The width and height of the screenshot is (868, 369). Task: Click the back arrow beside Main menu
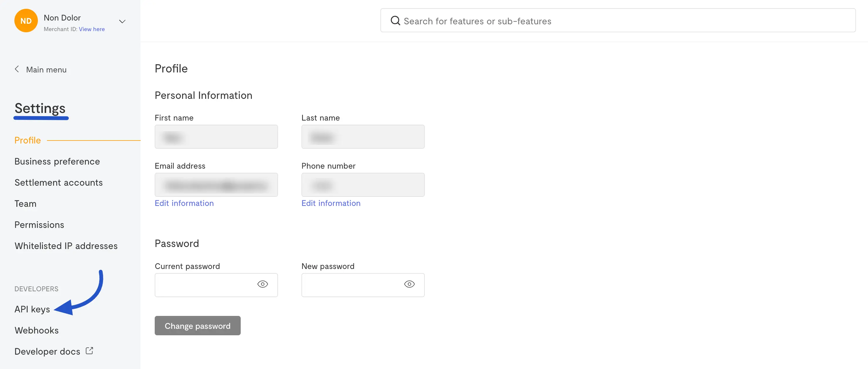click(17, 69)
